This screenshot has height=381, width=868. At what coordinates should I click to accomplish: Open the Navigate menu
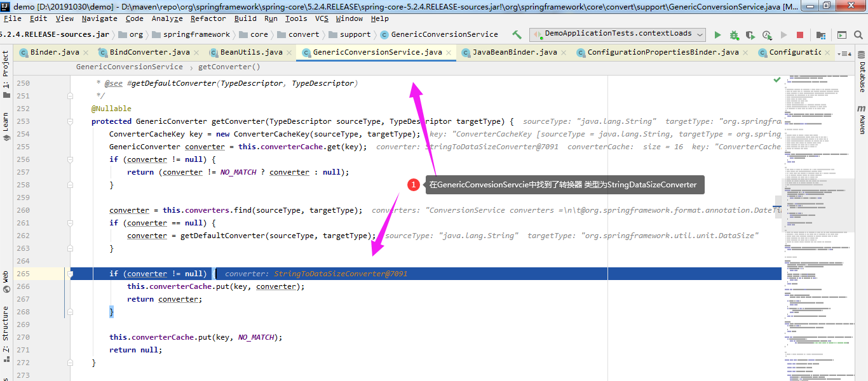pyautogui.click(x=100, y=19)
